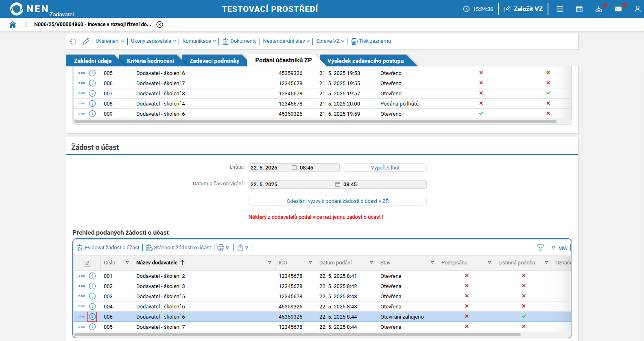644x341 pixels.
Task: Expand the MW view dropdown
Action: [560, 248]
